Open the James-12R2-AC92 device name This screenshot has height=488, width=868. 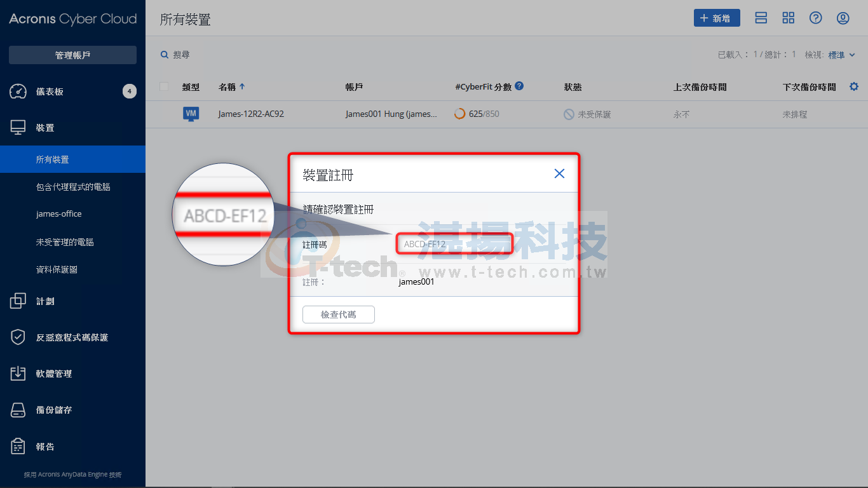click(251, 114)
